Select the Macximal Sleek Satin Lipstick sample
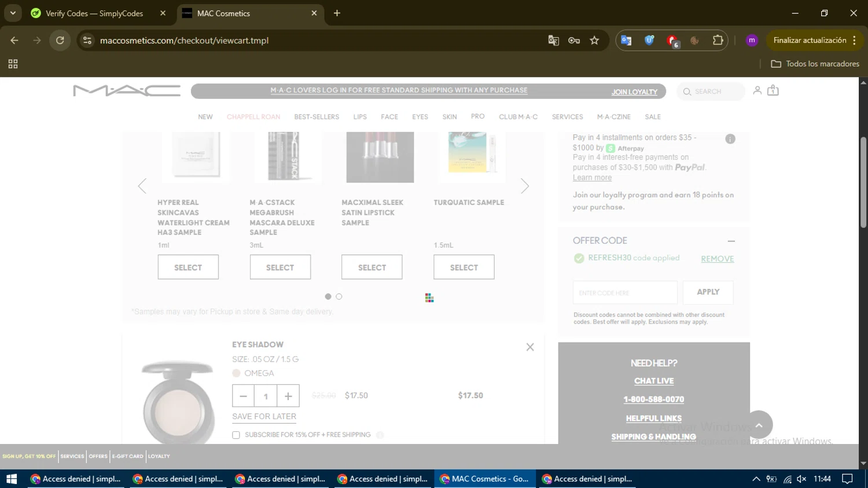Viewport: 868px width, 488px height. (372, 267)
